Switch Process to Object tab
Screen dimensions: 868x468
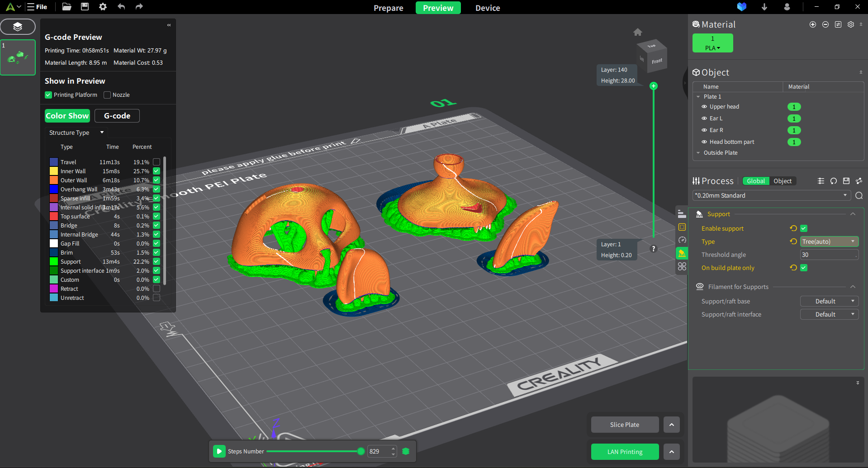click(x=783, y=181)
